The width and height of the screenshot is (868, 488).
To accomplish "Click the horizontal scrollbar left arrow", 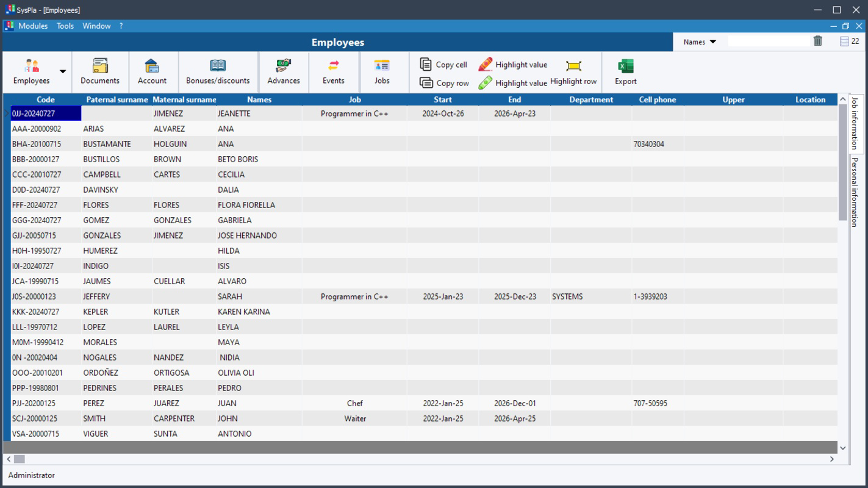I will point(9,459).
